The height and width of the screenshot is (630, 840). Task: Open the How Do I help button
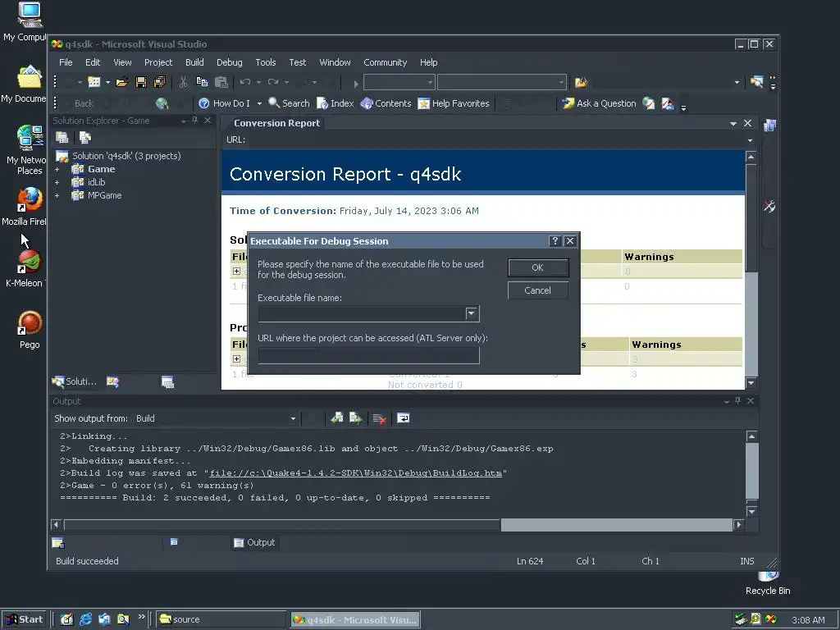(x=224, y=103)
